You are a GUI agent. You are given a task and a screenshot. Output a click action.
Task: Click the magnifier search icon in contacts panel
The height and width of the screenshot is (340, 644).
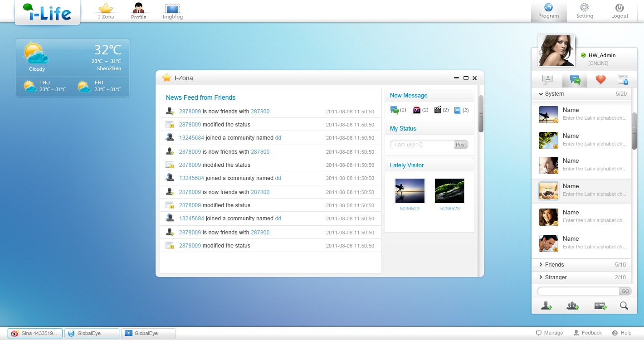(x=624, y=306)
